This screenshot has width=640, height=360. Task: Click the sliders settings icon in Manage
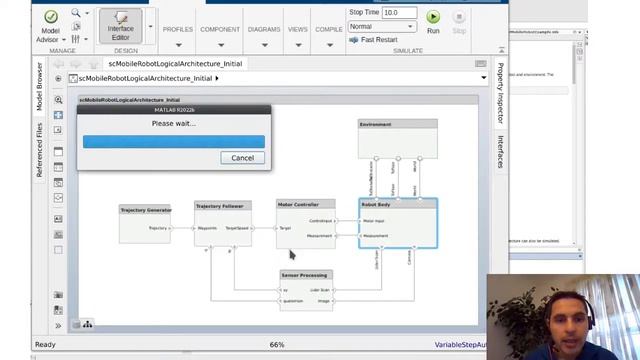click(76, 39)
